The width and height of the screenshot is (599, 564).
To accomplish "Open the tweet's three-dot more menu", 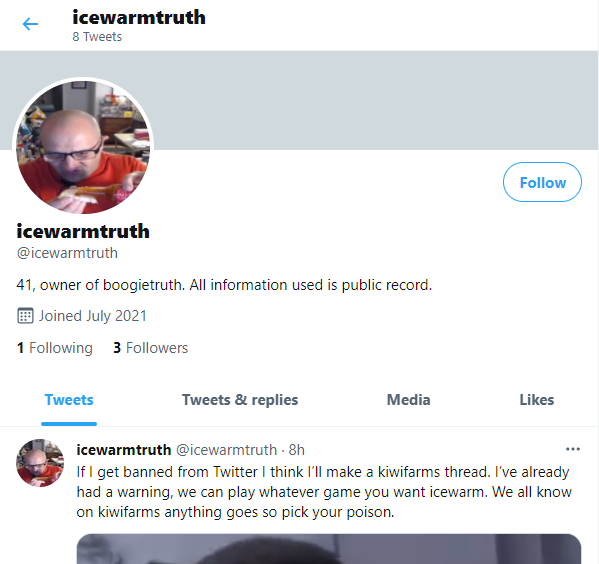I will (573, 449).
